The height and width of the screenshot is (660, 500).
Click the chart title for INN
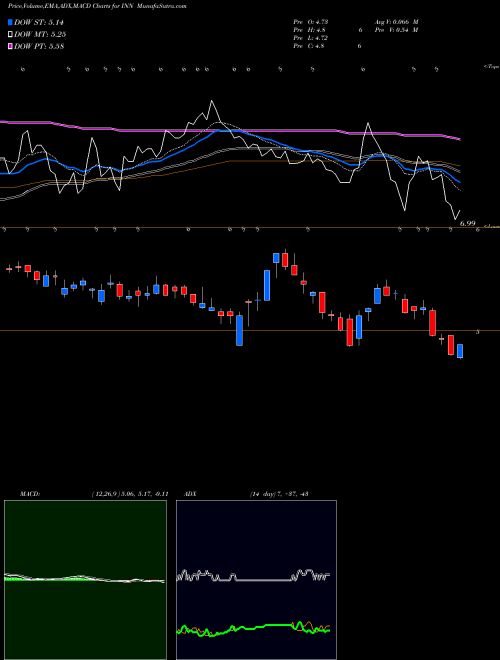98,6
